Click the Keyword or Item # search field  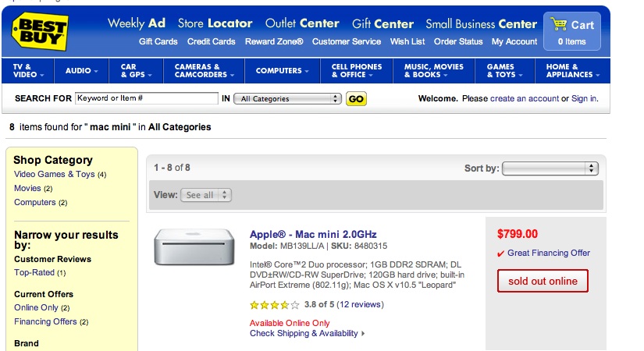pyautogui.click(x=147, y=98)
